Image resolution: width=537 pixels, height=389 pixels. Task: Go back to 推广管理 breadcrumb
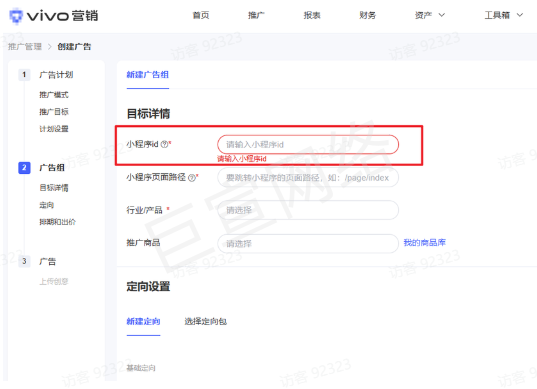click(25, 47)
